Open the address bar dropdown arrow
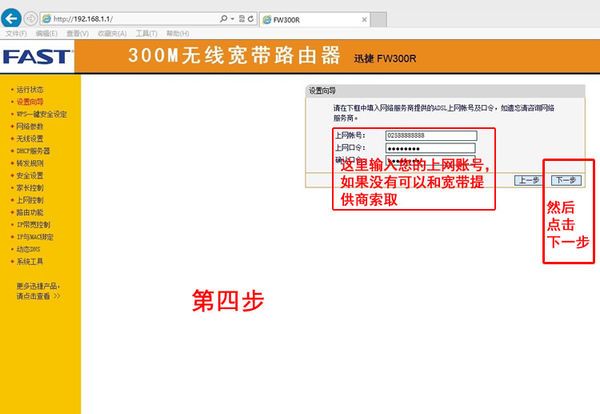This screenshot has width=600, height=414. pyautogui.click(x=232, y=19)
